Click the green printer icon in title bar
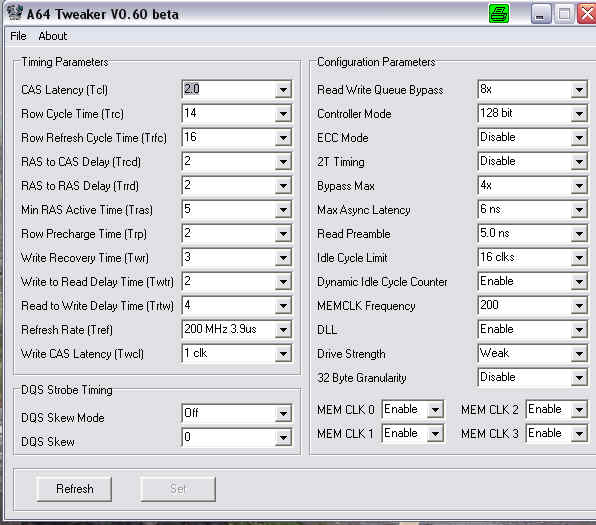This screenshot has width=596, height=525. point(499,14)
